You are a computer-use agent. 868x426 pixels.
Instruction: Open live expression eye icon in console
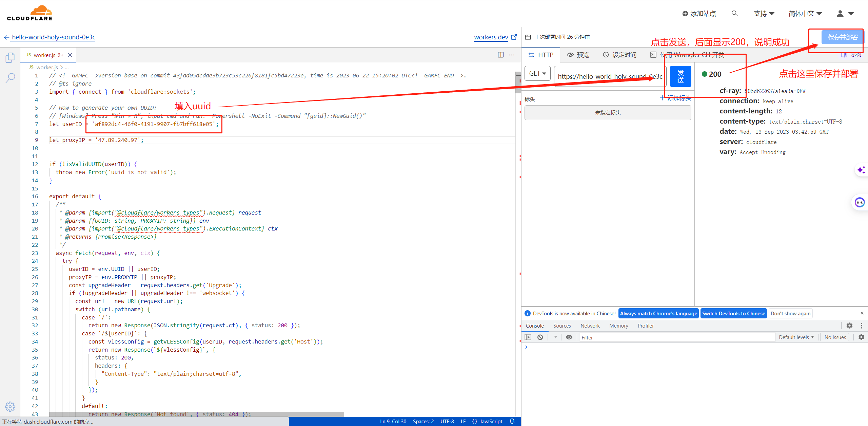569,337
